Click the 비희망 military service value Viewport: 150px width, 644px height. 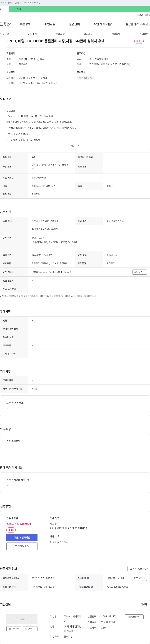click(35, 389)
